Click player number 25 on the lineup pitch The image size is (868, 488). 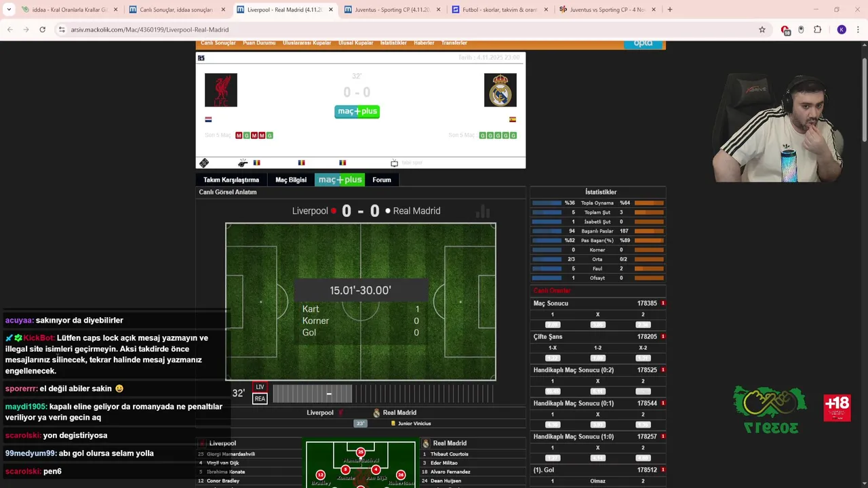tap(361, 452)
